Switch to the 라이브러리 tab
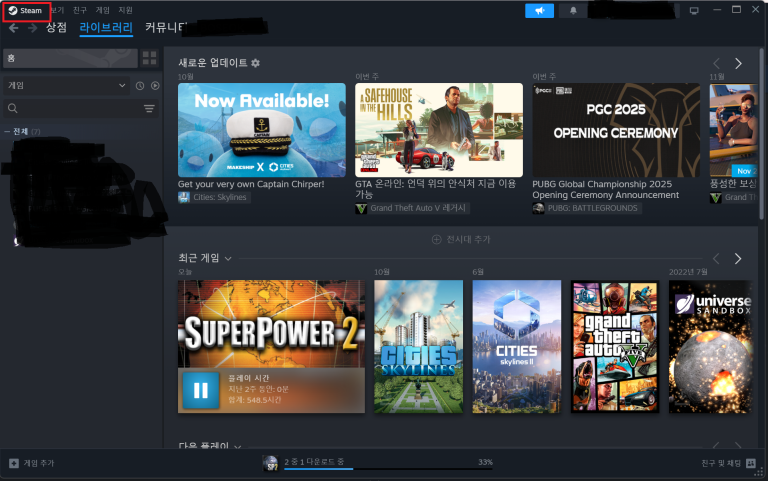 (106, 27)
